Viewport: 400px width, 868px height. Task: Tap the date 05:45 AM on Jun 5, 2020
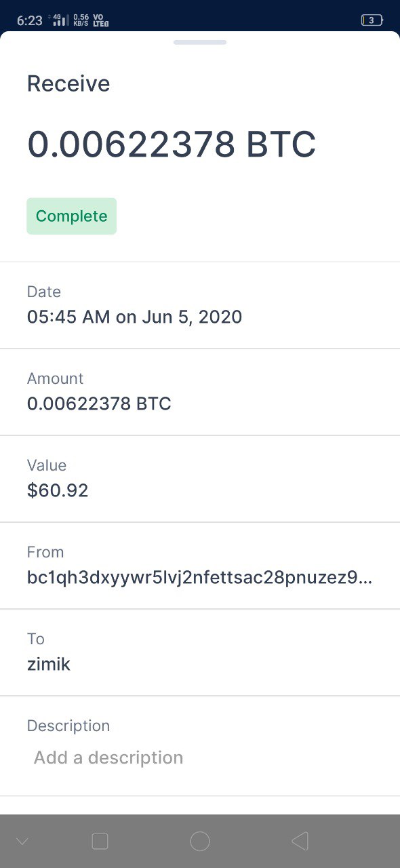point(134,317)
